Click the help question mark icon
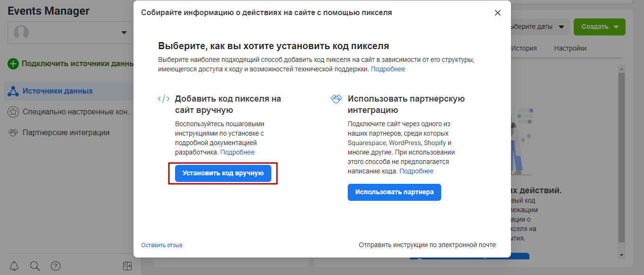 (x=56, y=266)
